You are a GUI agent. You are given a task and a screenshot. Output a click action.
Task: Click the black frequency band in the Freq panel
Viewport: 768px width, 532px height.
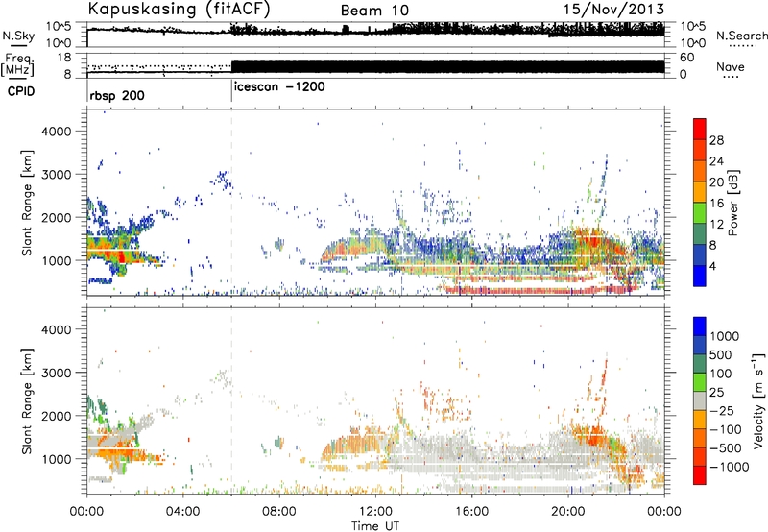(447, 67)
